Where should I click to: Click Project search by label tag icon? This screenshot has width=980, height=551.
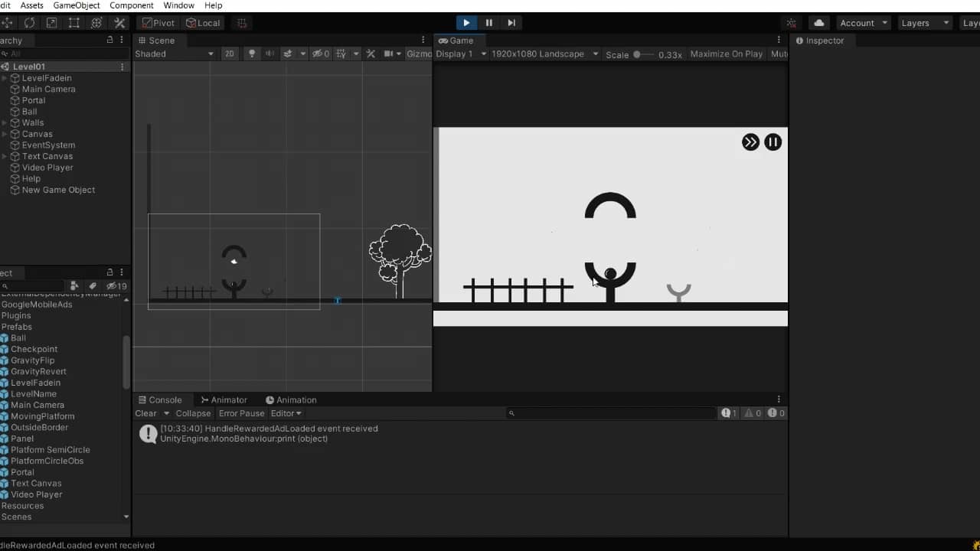click(93, 286)
